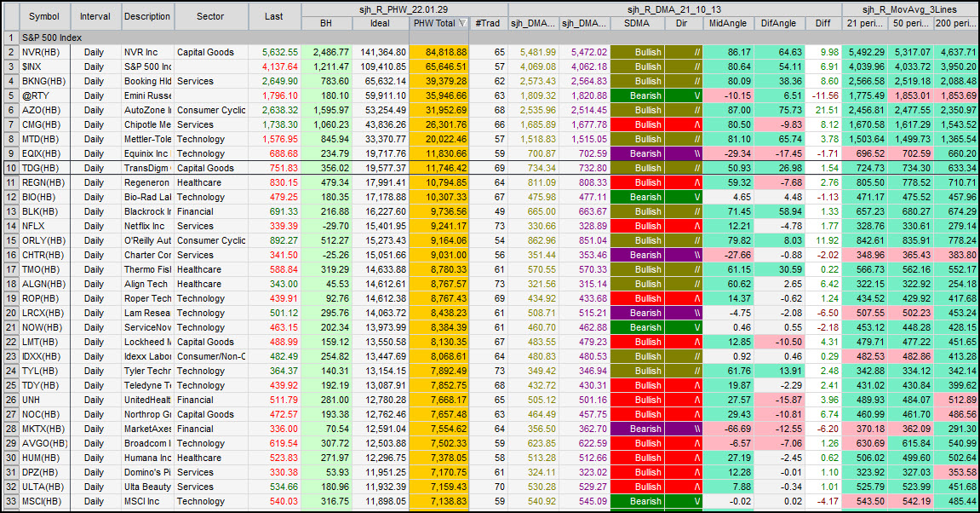
Task: Click the Blackrock description cell
Action: pyautogui.click(x=147, y=211)
